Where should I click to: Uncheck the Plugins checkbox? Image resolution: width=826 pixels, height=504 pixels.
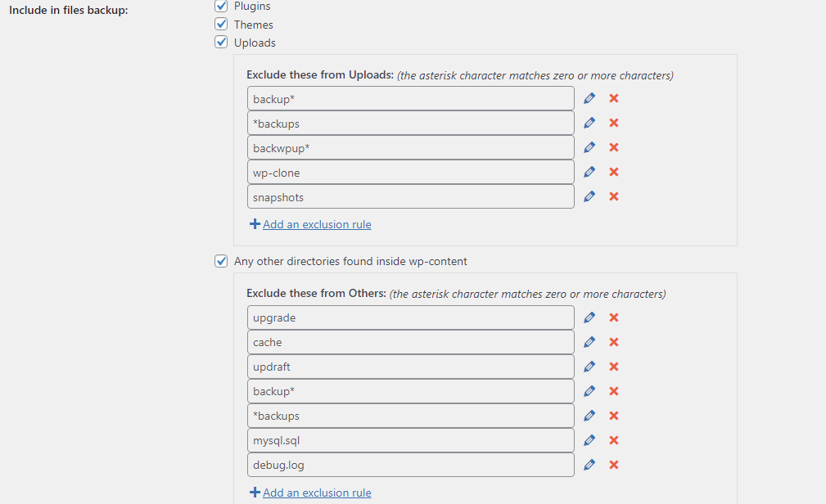point(221,7)
